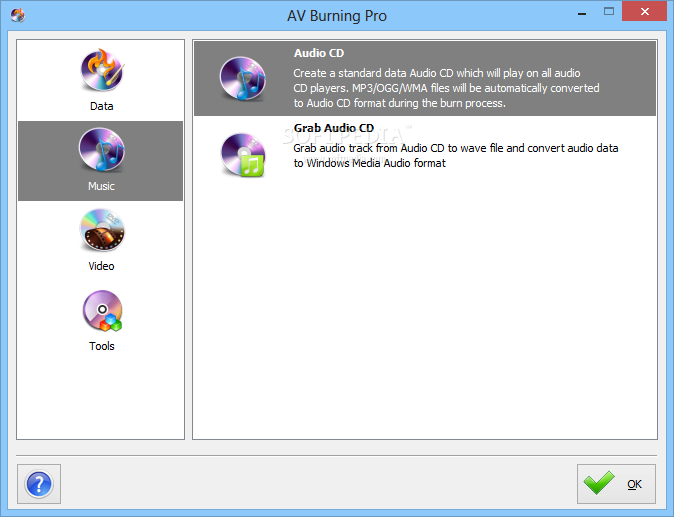Screen dimensions: 674x517
Task: Choose the Music label in the sidebar
Action: [x=101, y=186]
